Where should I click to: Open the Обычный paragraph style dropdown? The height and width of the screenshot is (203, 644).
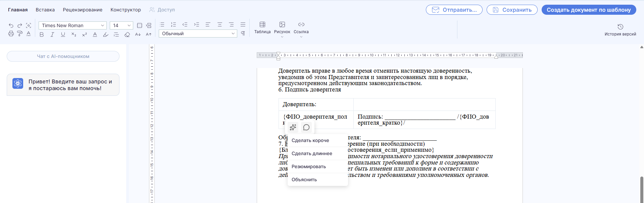pyautogui.click(x=198, y=33)
